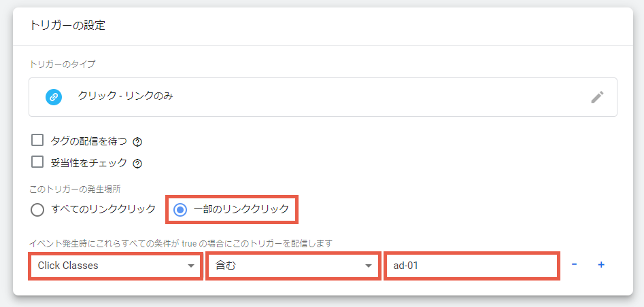
Task: Click the arrow on Click Classes dropdown
Action: pos(190,266)
